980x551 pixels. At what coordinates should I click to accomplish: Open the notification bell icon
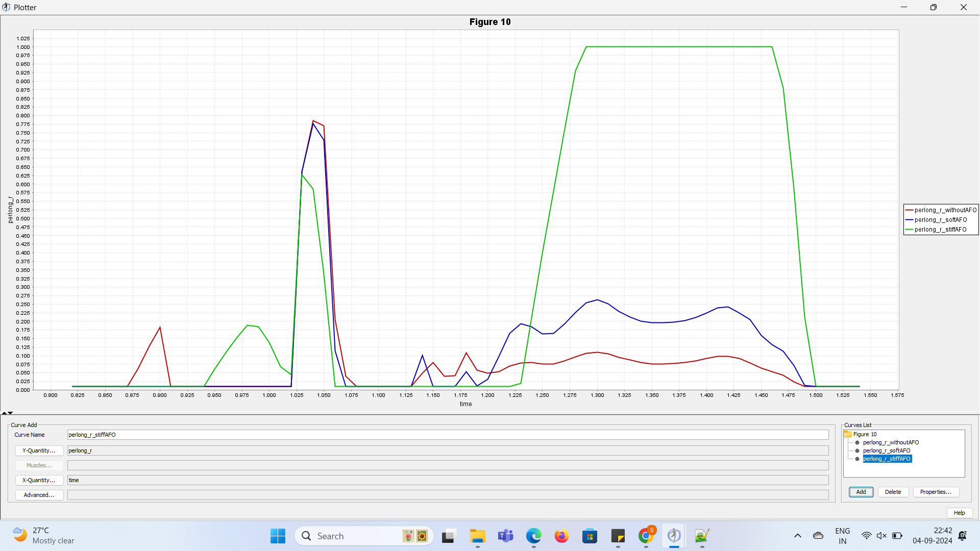(x=962, y=536)
